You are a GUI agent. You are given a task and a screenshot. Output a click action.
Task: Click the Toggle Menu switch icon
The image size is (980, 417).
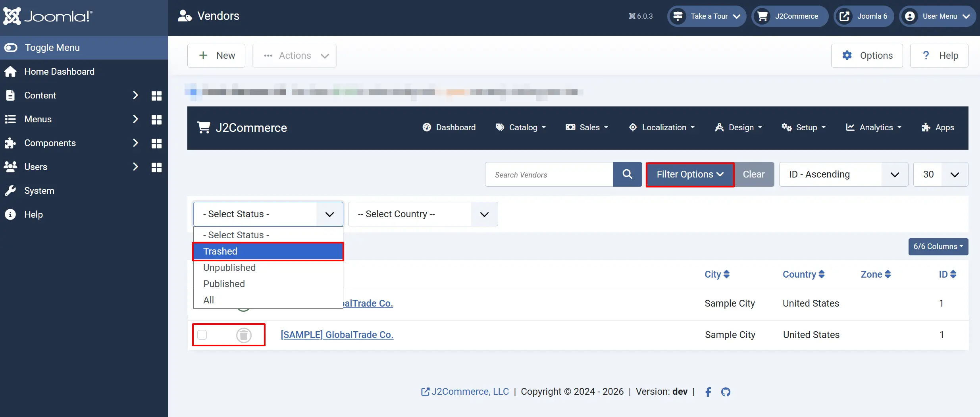[x=11, y=48]
